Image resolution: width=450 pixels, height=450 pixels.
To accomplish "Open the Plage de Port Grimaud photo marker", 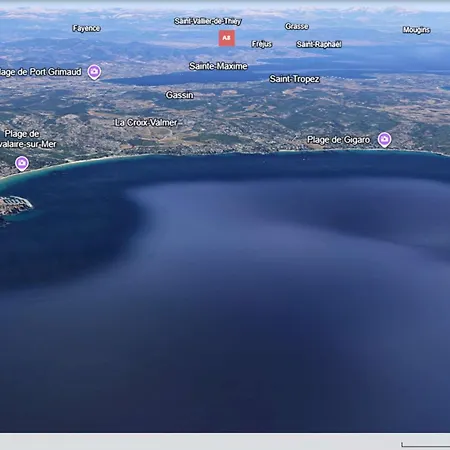I will click(94, 72).
